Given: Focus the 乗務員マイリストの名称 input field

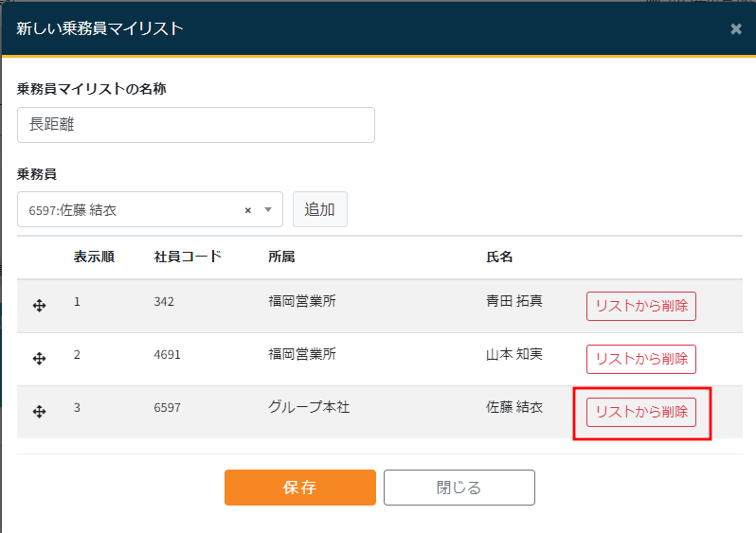Looking at the screenshot, I should pos(195,125).
